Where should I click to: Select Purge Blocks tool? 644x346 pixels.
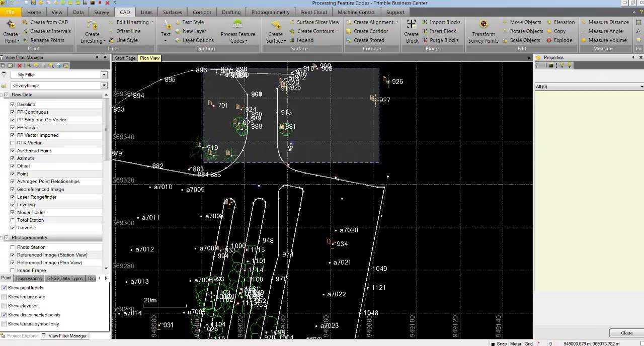coord(440,40)
